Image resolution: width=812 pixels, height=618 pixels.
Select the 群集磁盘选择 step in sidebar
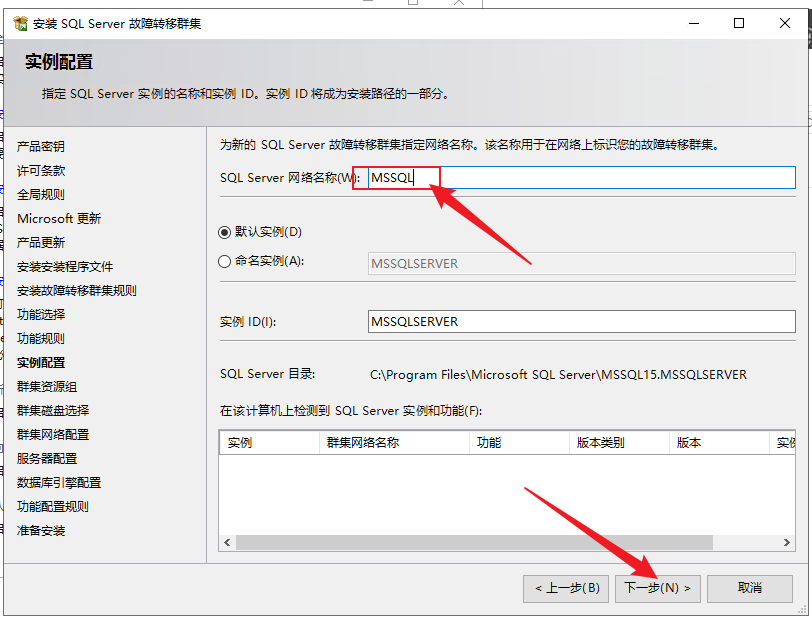(53, 411)
